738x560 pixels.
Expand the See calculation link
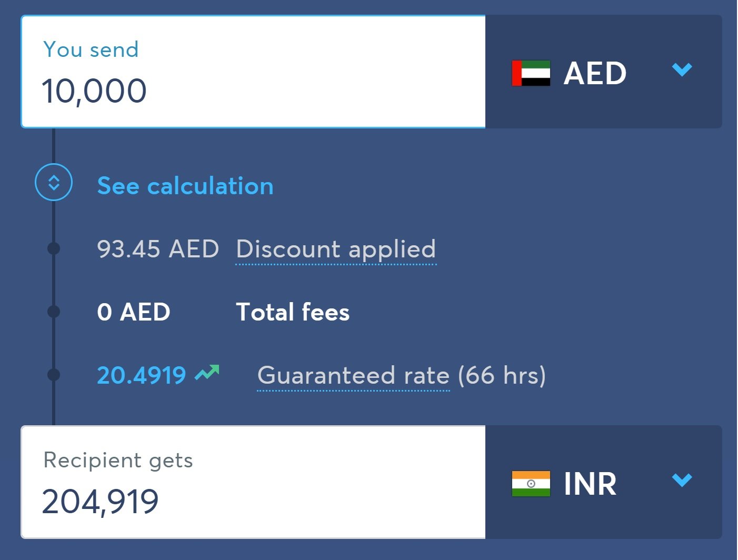(185, 186)
